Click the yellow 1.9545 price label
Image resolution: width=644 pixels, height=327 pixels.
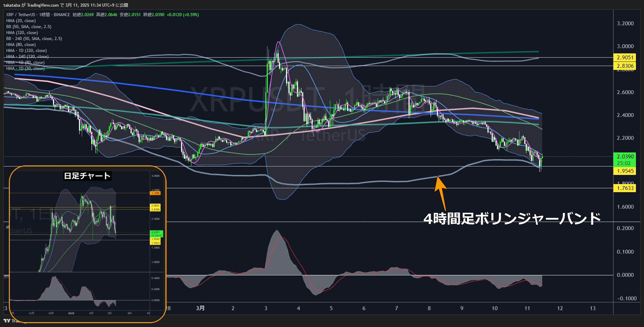coord(625,171)
